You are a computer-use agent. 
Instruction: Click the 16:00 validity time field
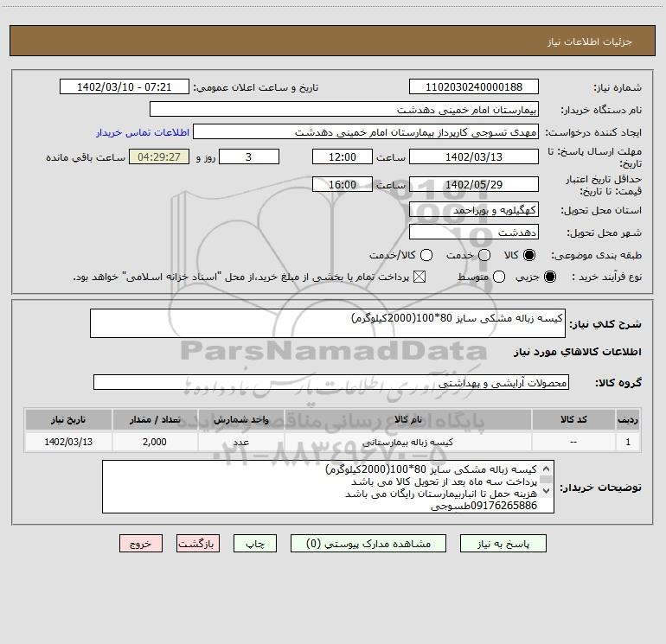tap(343, 184)
